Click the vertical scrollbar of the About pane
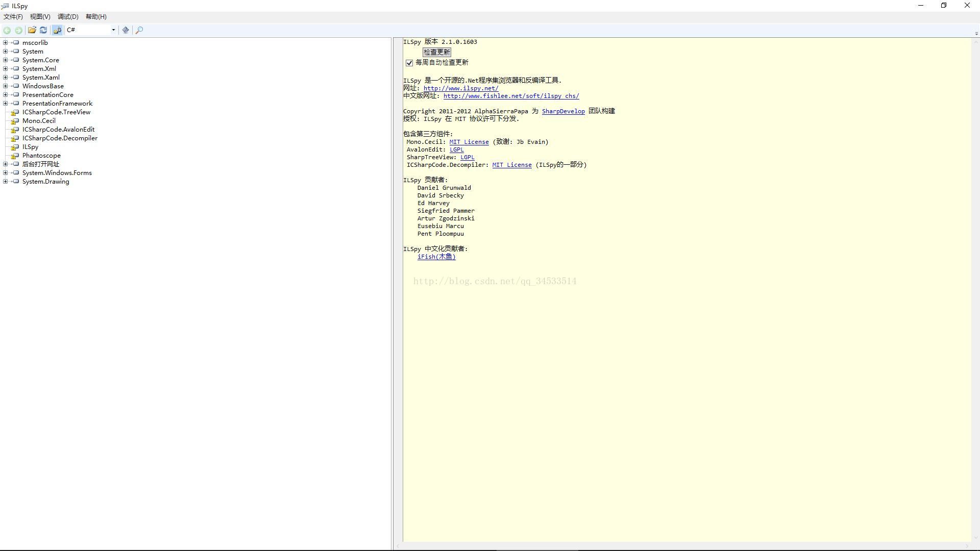Viewport: 980px width, 551px height. click(x=975, y=290)
